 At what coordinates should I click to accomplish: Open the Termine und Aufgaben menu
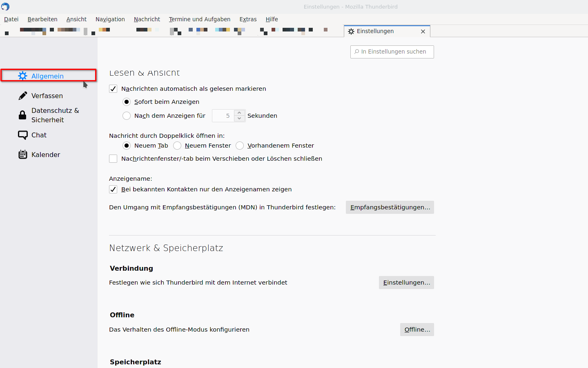point(199,19)
